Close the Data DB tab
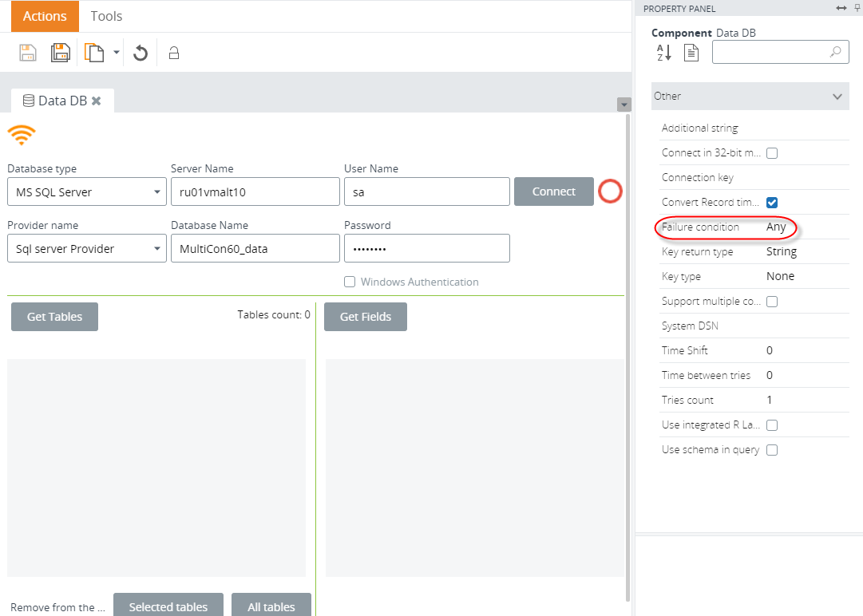863x616 pixels. point(97,101)
